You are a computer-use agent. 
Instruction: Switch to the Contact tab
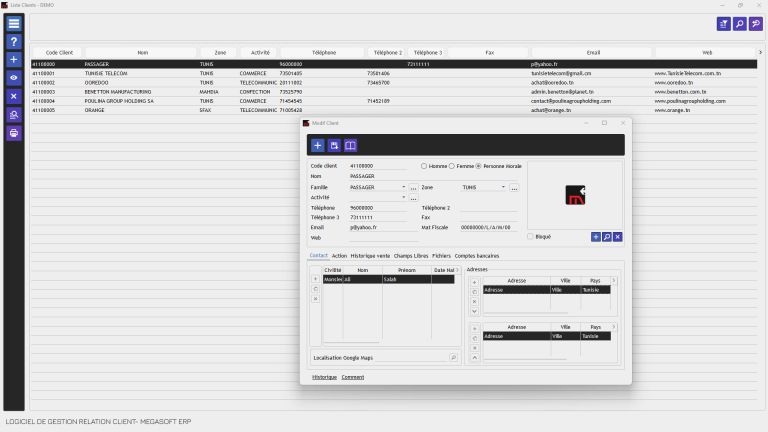pos(318,256)
